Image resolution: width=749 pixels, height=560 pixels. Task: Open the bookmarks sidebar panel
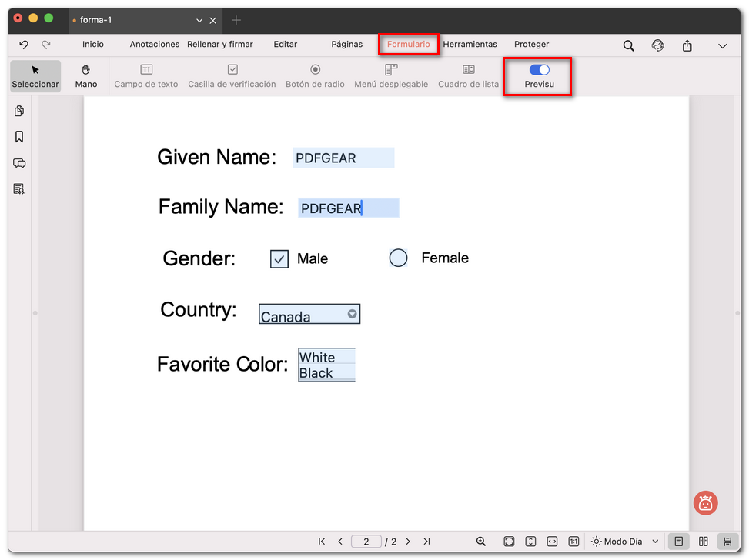(19, 137)
